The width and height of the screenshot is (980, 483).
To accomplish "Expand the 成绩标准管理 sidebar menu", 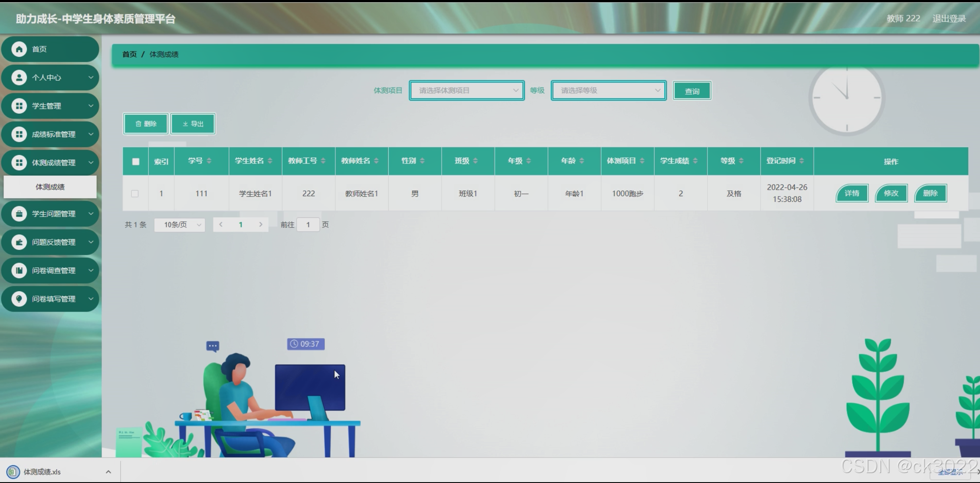I will click(50, 134).
